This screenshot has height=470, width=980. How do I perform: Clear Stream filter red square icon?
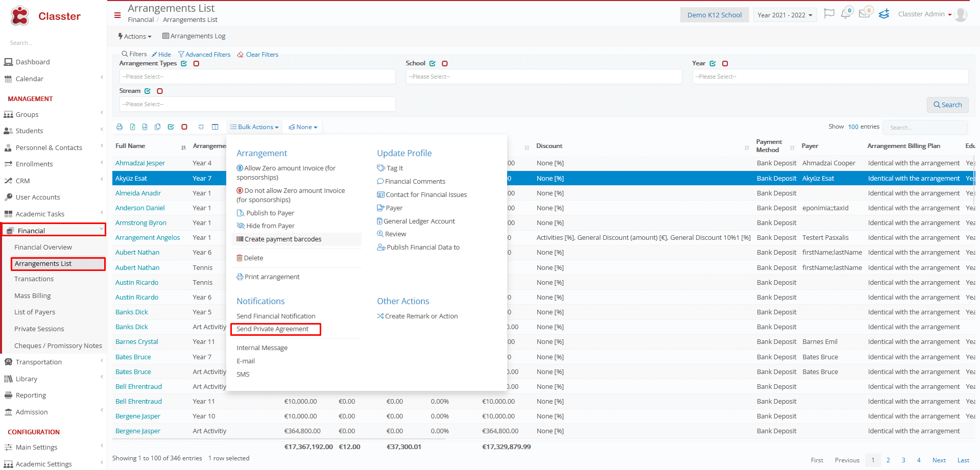pos(160,91)
